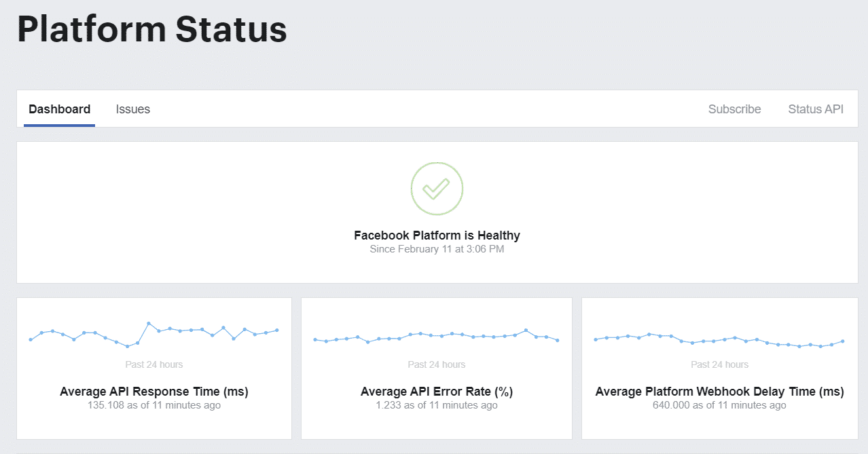Click the Platform Status page heading
This screenshot has height=454, width=868.
point(151,29)
